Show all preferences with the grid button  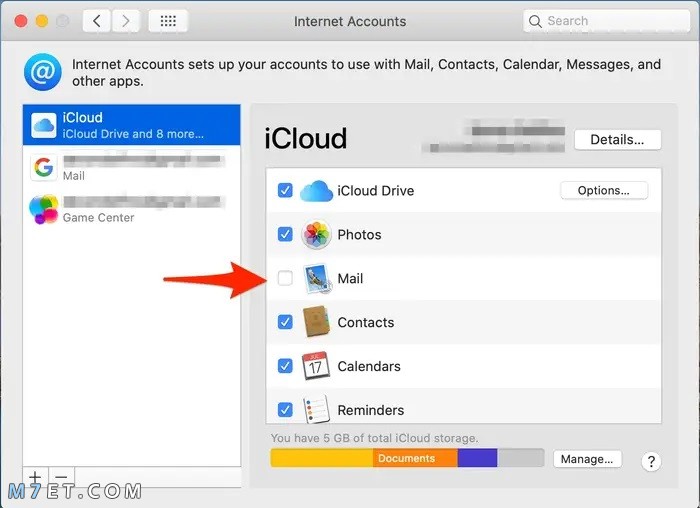point(168,21)
